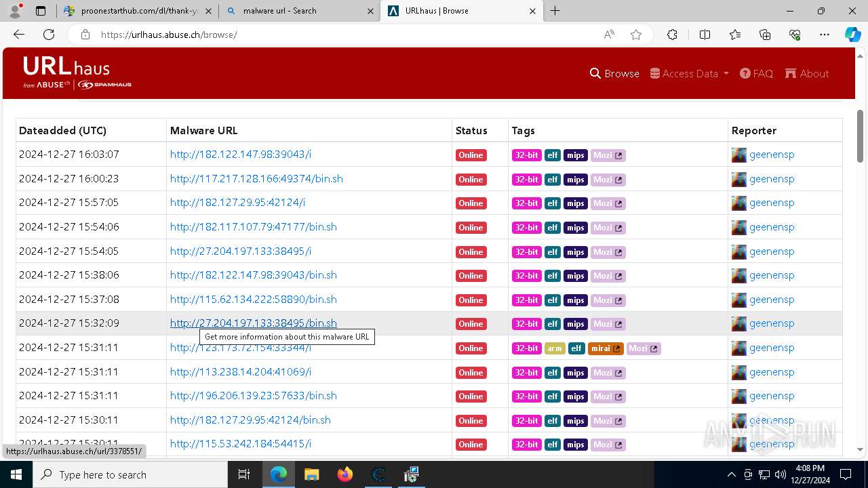The width and height of the screenshot is (868, 488).
Task: Open Collections icon
Action: click(x=765, y=35)
